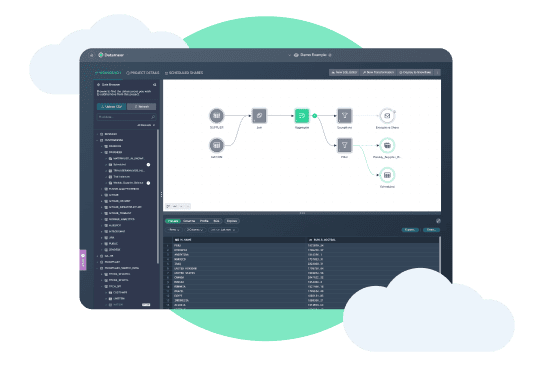Expand the top database tree node
This screenshot has width=544, height=366.
97,134
